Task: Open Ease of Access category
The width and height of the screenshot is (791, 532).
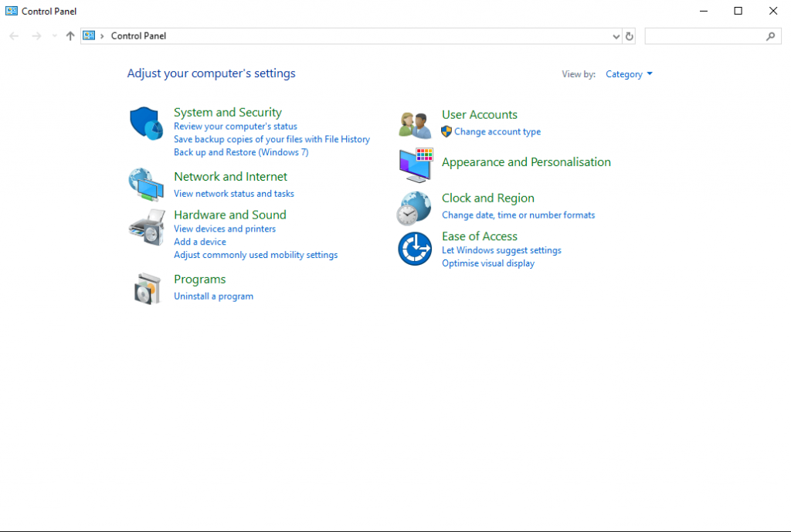Action: click(x=480, y=236)
